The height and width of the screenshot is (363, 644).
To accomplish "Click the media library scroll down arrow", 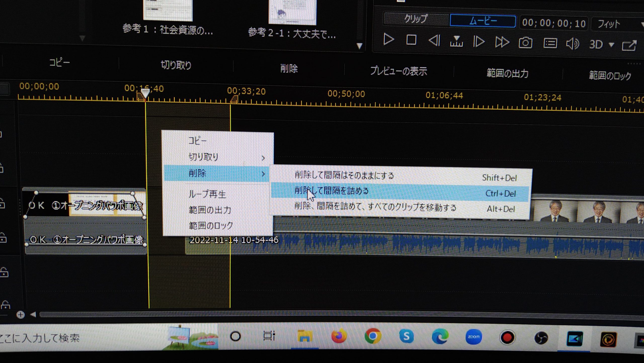I will 359,46.
